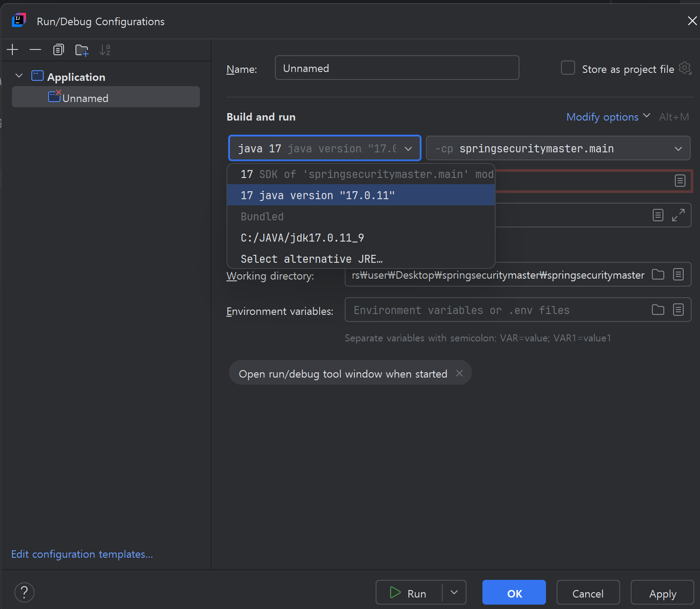The image size is (700, 609).
Task: Expand the Modify options menu
Action: click(x=608, y=117)
